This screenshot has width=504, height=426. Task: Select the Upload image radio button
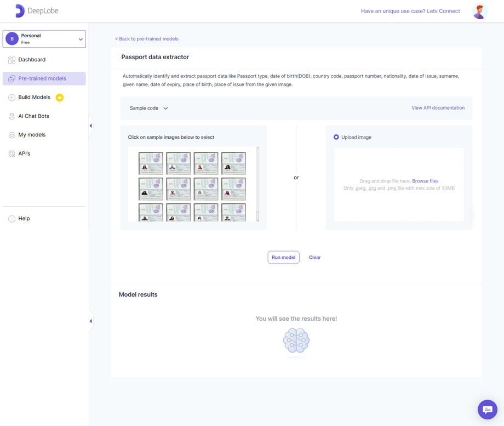pos(336,137)
